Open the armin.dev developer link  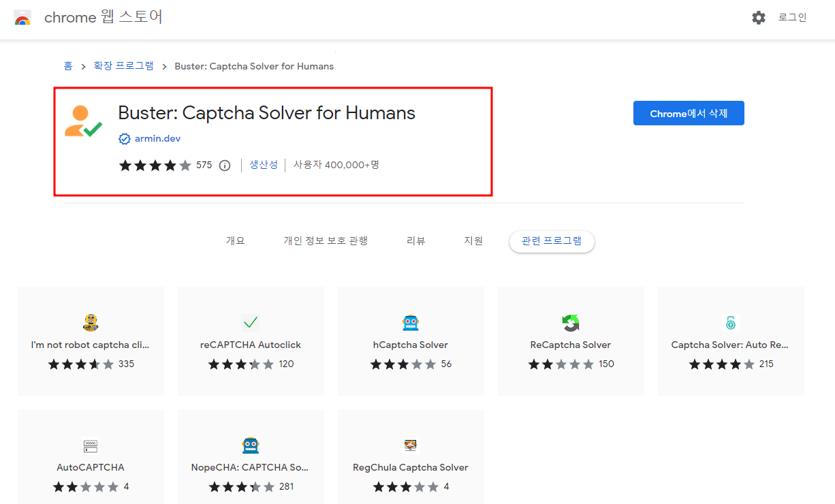coord(157,139)
